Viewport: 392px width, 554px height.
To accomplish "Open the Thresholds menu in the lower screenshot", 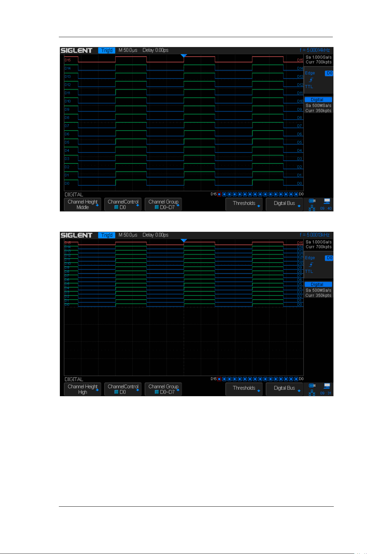I will [244, 389].
